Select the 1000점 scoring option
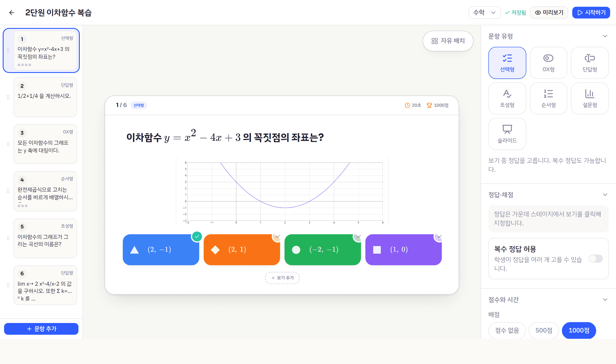 579,330
